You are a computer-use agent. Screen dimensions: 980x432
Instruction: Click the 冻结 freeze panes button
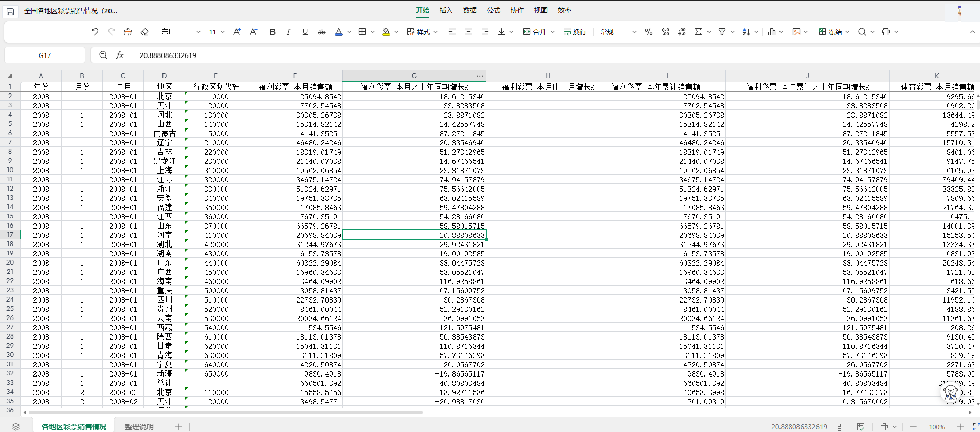click(x=830, y=32)
